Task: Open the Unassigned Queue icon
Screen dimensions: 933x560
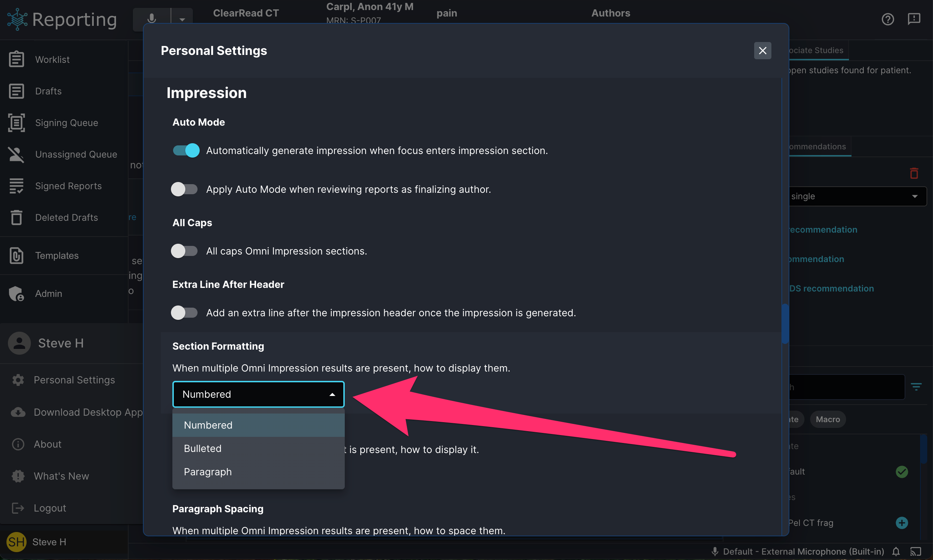Action: pos(16,154)
